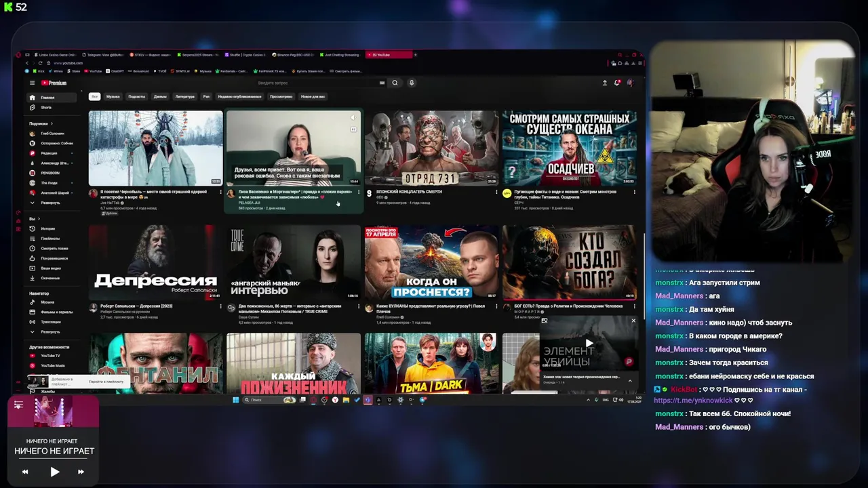Open more options for Чернобыль video
Image resolution: width=868 pixels, height=488 pixels.
point(220,192)
